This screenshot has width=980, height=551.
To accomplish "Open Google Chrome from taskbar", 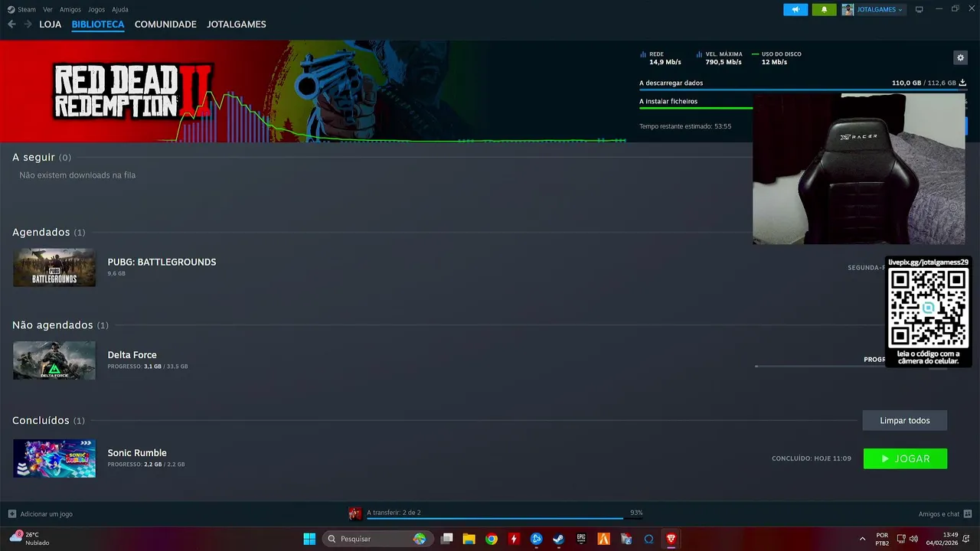I will tap(492, 539).
